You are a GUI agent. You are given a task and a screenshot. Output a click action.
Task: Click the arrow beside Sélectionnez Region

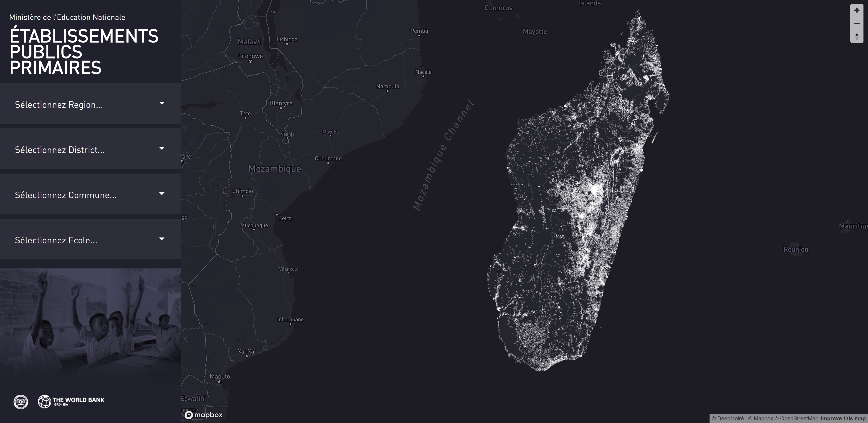[x=162, y=103]
